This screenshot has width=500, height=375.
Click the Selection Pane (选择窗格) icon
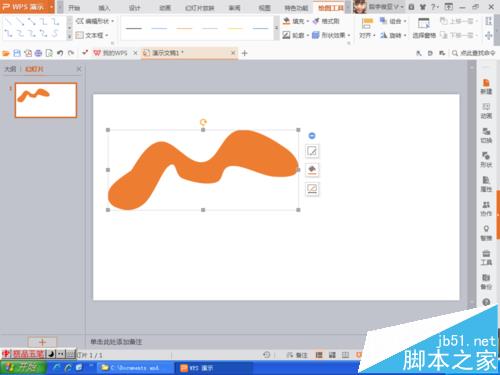click(x=424, y=23)
